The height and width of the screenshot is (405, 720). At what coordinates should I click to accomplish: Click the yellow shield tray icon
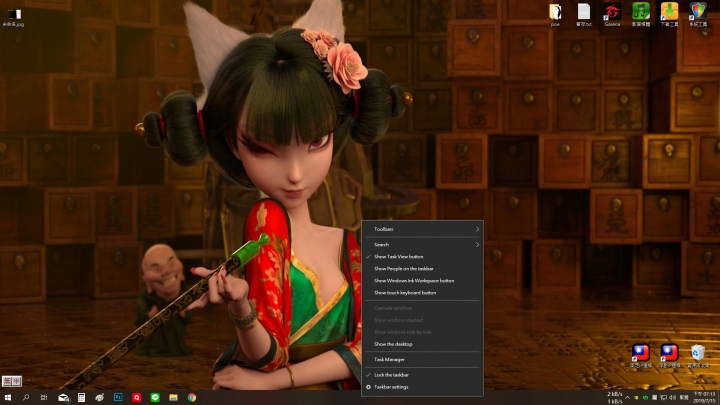tap(636, 398)
